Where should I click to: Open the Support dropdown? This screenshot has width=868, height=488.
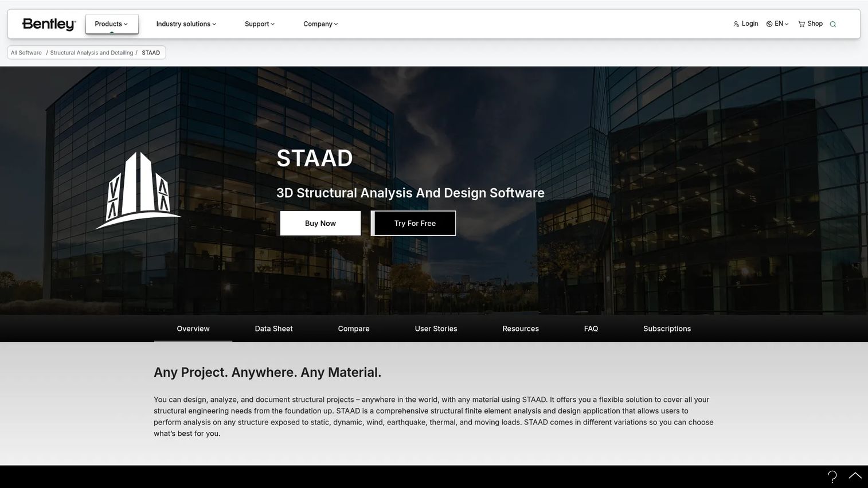pyautogui.click(x=260, y=24)
